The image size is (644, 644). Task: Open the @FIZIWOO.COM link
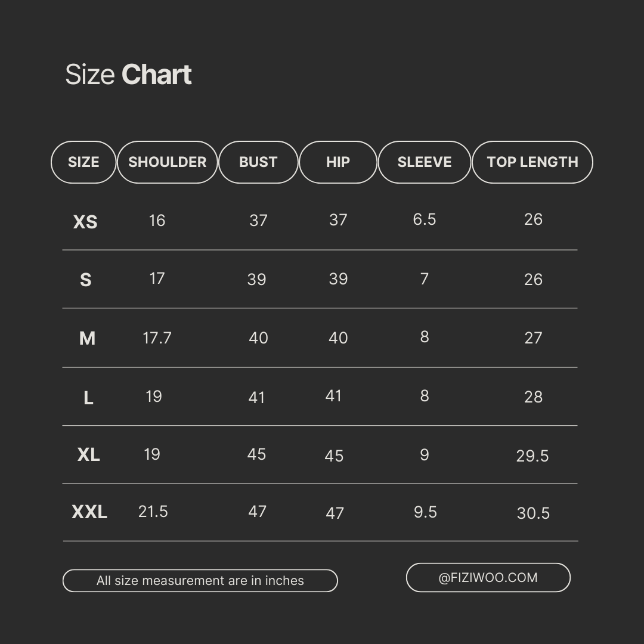pos(488,578)
